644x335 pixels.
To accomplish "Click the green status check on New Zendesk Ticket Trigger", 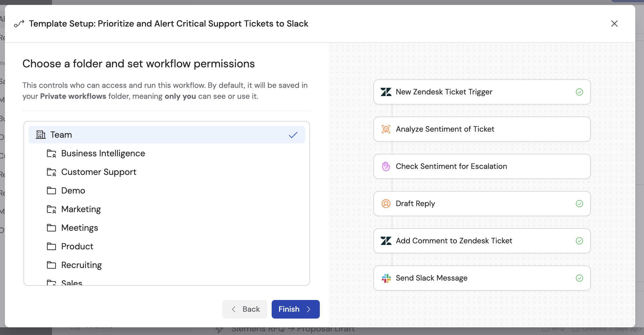I will pyautogui.click(x=579, y=92).
